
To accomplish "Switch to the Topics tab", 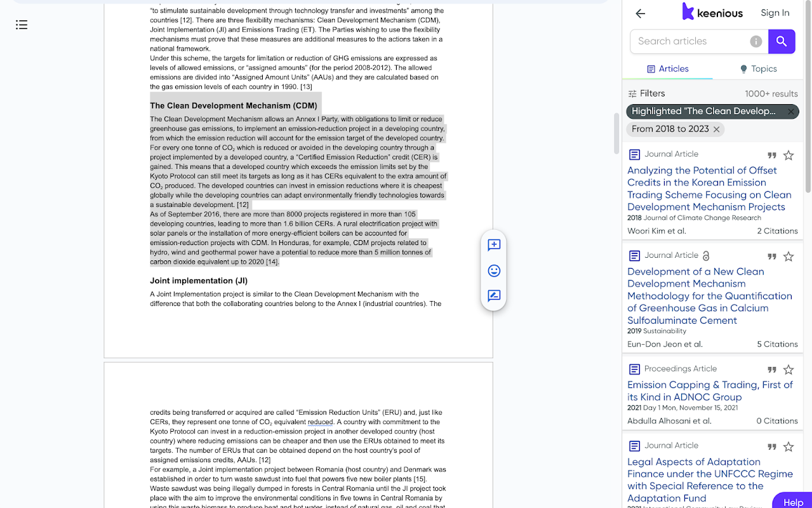I will coord(758,69).
